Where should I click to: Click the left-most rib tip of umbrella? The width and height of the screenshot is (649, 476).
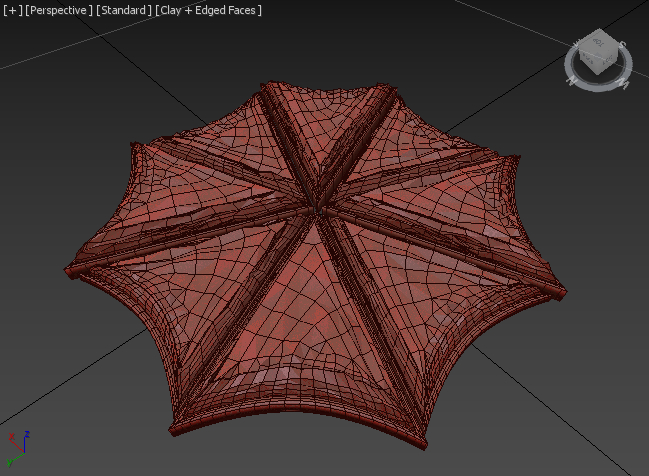click(x=70, y=271)
